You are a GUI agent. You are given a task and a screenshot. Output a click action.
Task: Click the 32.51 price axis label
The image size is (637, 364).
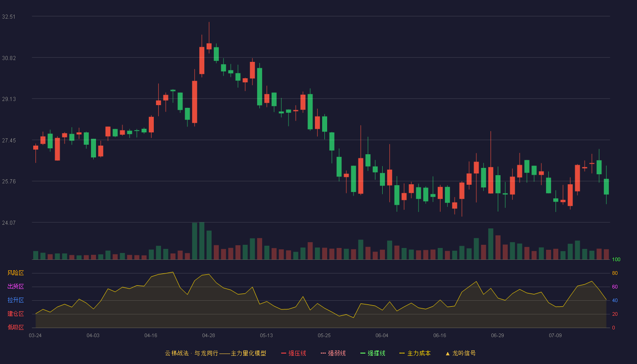pos(9,17)
